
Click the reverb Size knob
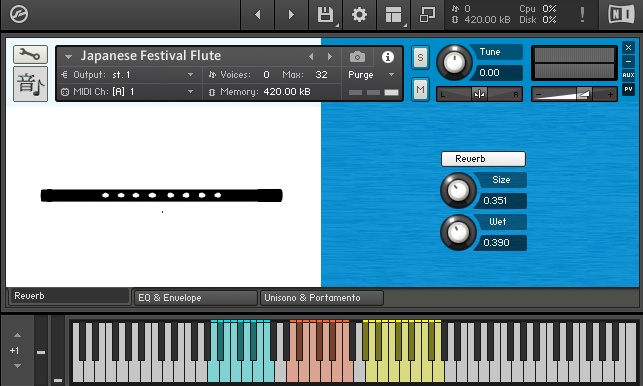[x=458, y=190]
